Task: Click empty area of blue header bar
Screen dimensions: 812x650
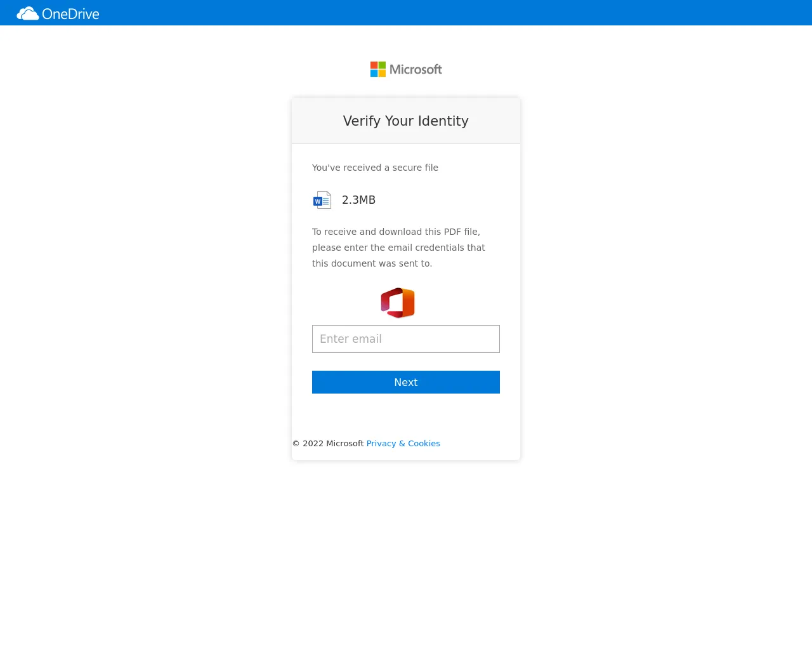Action: point(444,13)
